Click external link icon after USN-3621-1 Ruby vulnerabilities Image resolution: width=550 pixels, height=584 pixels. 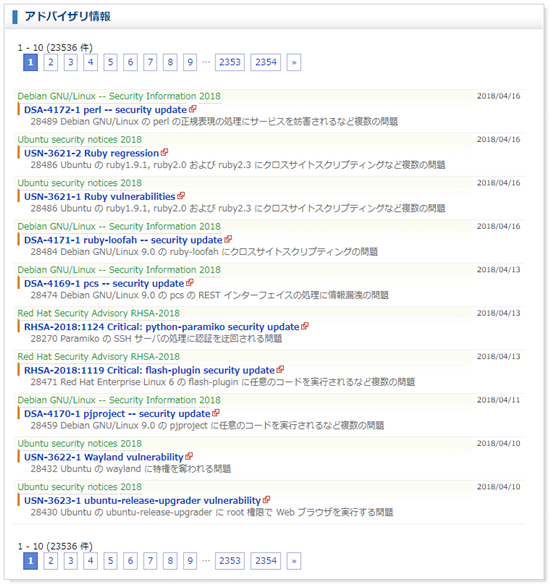coord(181,196)
